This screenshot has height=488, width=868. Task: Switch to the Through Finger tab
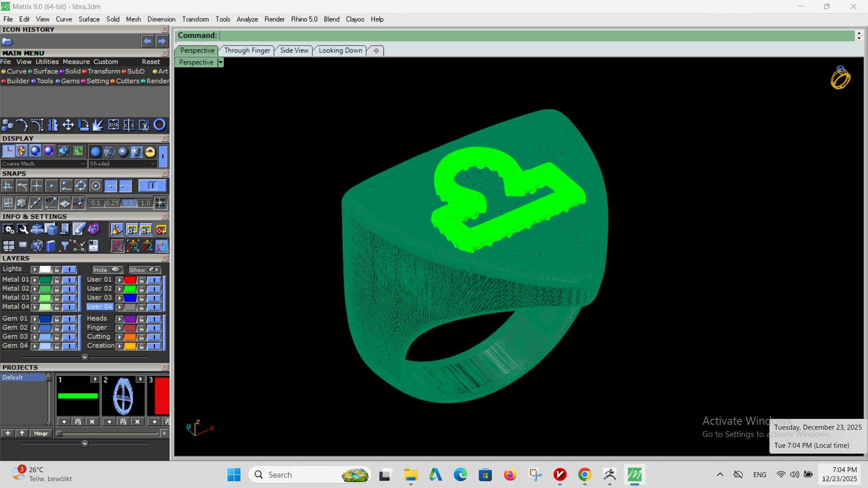click(247, 51)
